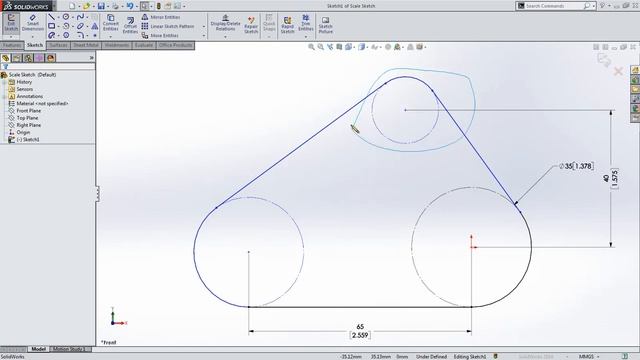The image size is (640, 360).
Task: Open the DimXpertManager tab
Action: click(x=39, y=58)
